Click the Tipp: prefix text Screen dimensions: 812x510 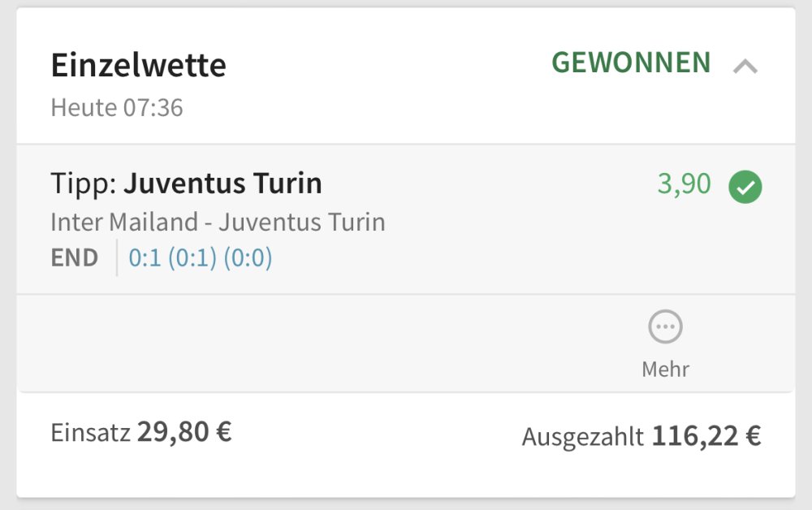(84, 184)
